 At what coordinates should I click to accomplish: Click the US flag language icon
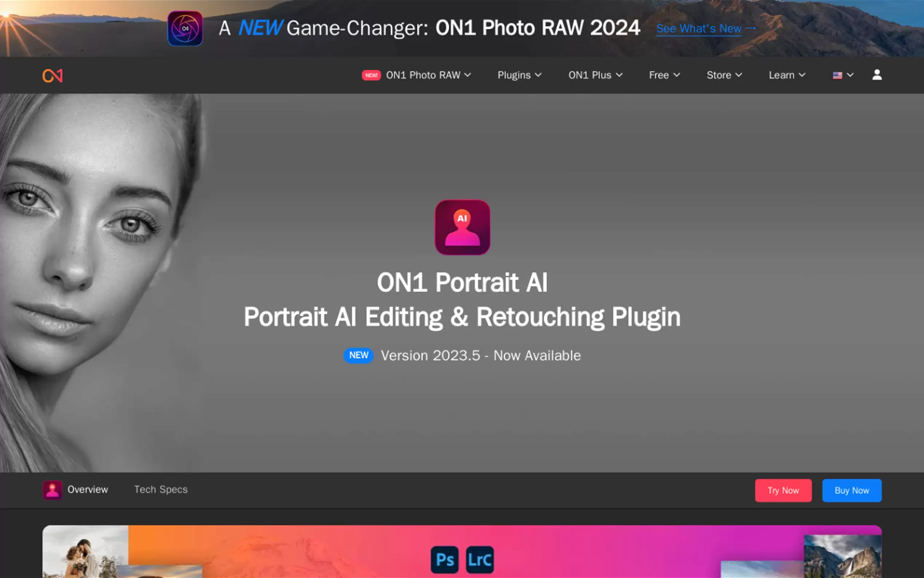pyautogui.click(x=837, y=75)
